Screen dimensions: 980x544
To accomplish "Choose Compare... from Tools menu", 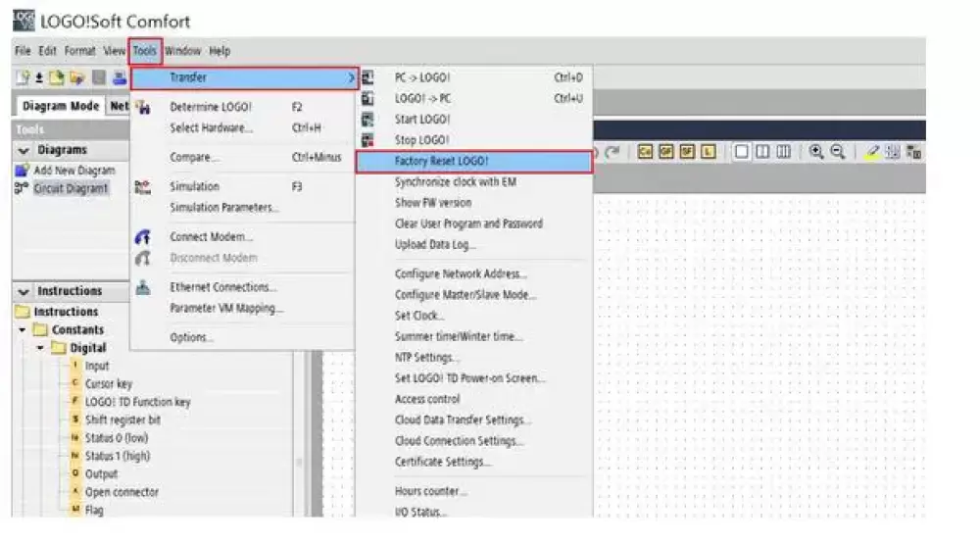I will pyautogui.click(x=243, y=157).
